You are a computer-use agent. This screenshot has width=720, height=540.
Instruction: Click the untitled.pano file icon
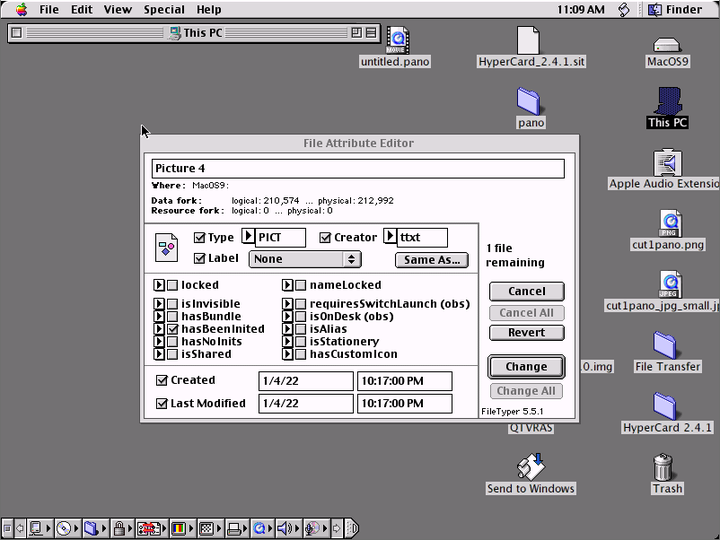point(395,41)
